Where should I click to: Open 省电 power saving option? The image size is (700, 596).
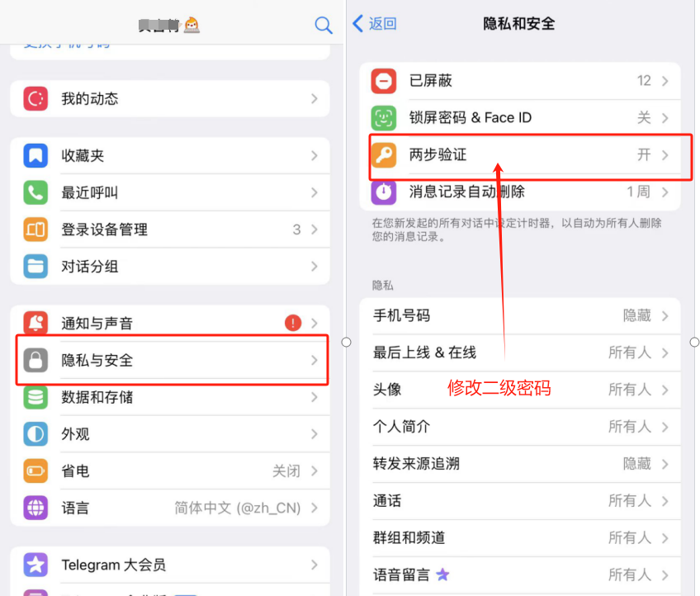pos(170,471)
